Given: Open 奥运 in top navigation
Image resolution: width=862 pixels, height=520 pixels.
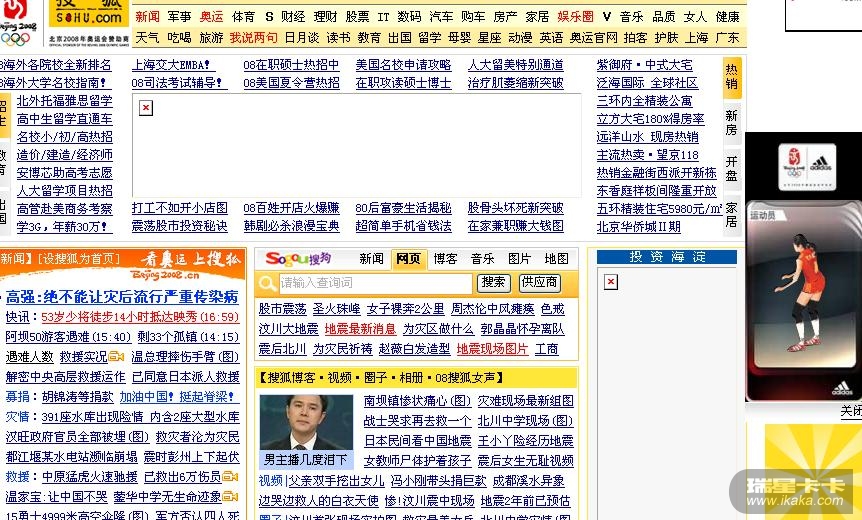Looking at the screenshot, I should [x=211, y=16].
